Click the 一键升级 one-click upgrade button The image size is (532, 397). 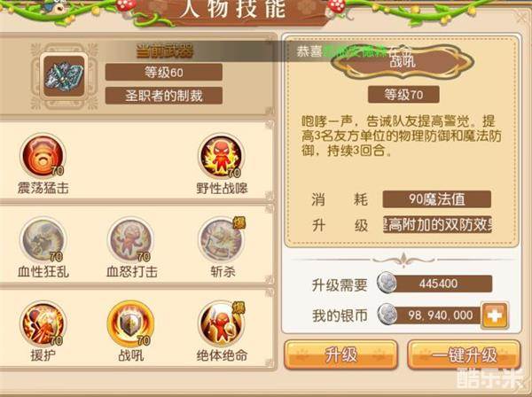point(464,355)
